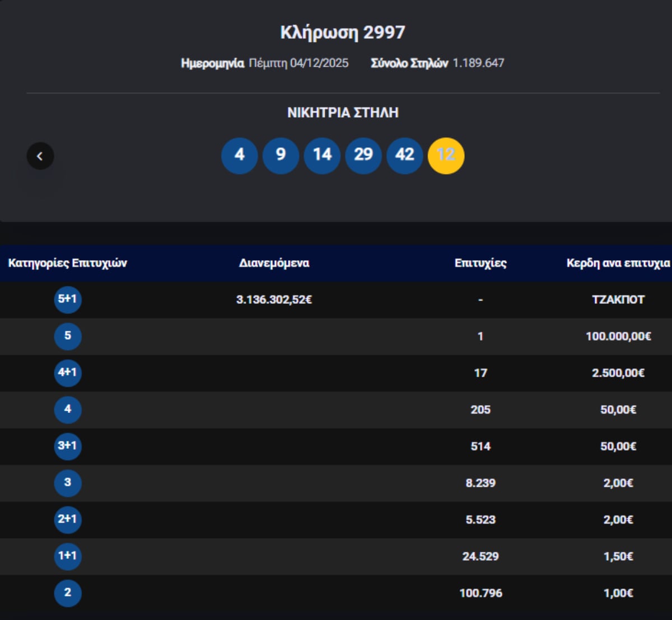Click winning number ball 42
Image resolution: width=672 pixels, height=620 pixels.
point(404,155)
